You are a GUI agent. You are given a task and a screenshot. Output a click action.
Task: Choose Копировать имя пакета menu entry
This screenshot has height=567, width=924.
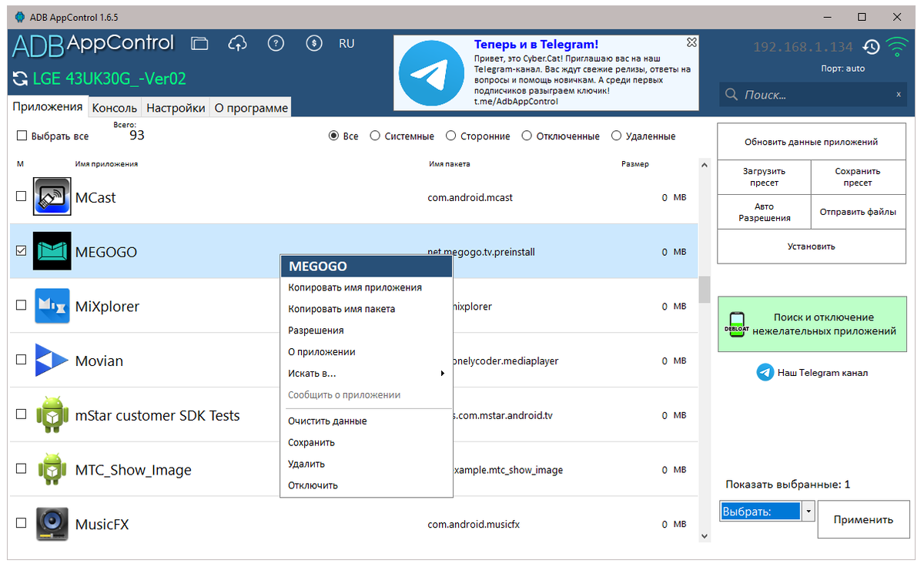coord(367,309)
